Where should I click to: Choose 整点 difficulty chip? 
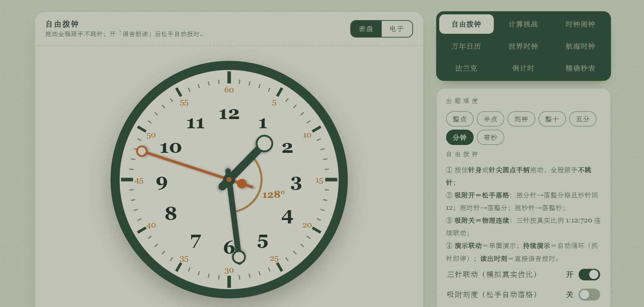(460, 119)
